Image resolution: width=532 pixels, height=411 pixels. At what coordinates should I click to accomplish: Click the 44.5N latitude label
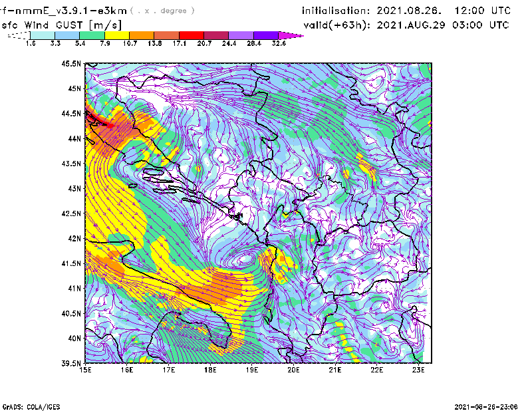[x=72, y=114]
